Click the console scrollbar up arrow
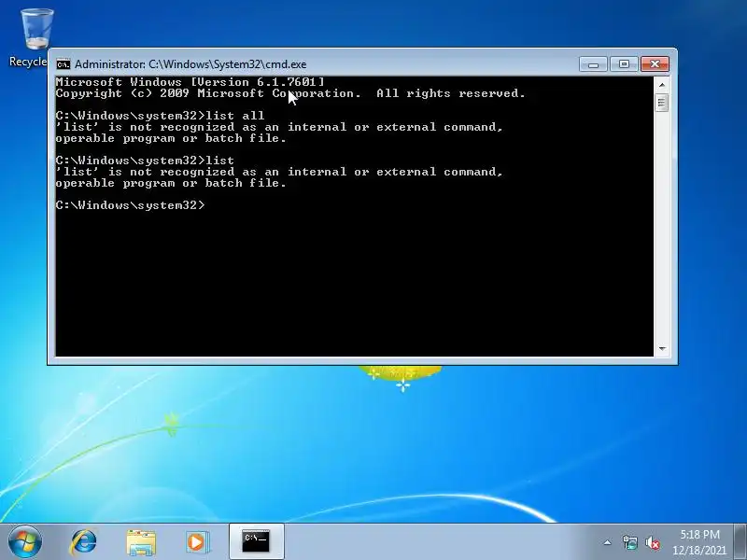The width and height of the screenshot is (747, 560). tap(662, 85)
